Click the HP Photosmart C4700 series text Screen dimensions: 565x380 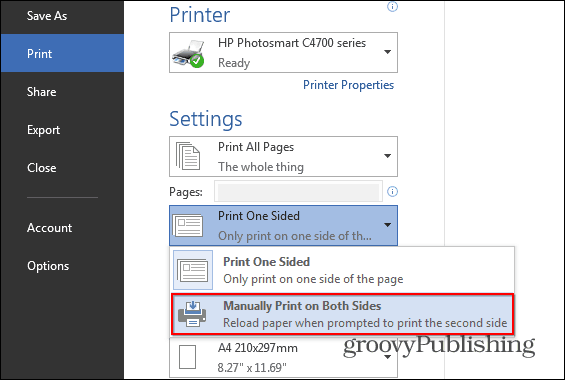pyautogui.click(x=292, y=43)
